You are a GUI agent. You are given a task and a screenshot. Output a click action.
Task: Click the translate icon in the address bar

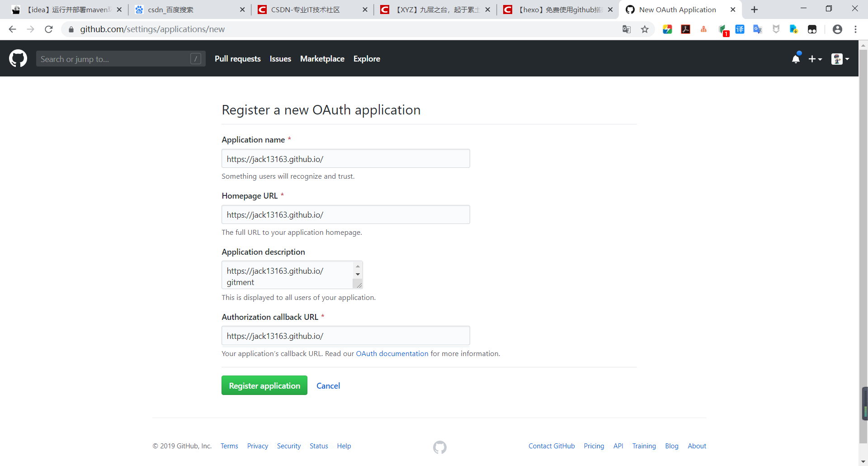point(626,29)
